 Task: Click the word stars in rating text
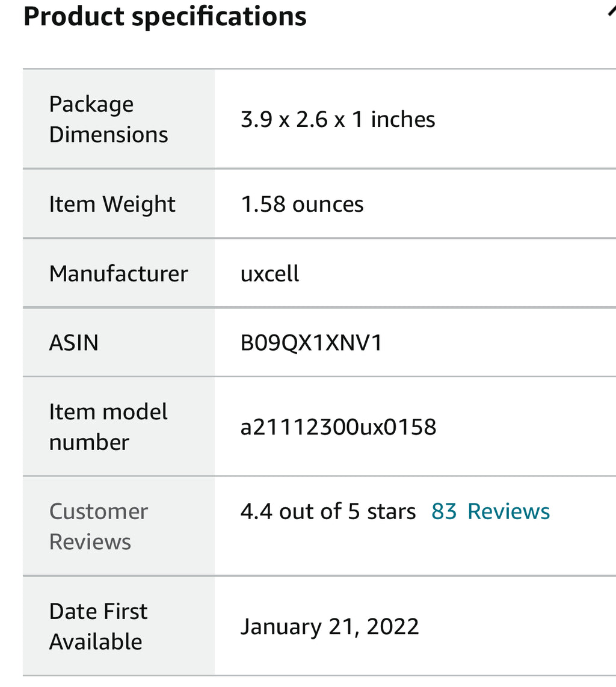pos(391,511)
